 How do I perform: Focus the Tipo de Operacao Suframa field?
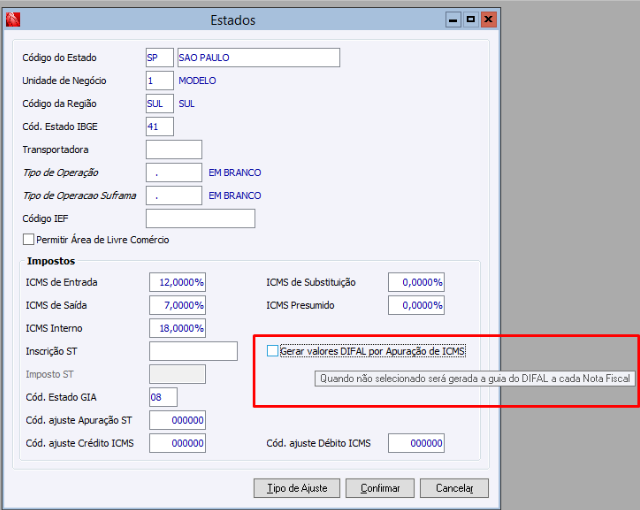[x=174, y=195]
